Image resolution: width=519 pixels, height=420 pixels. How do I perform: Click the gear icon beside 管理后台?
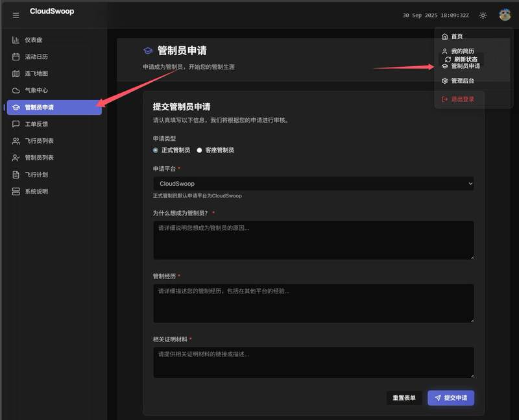pos(444,81)
